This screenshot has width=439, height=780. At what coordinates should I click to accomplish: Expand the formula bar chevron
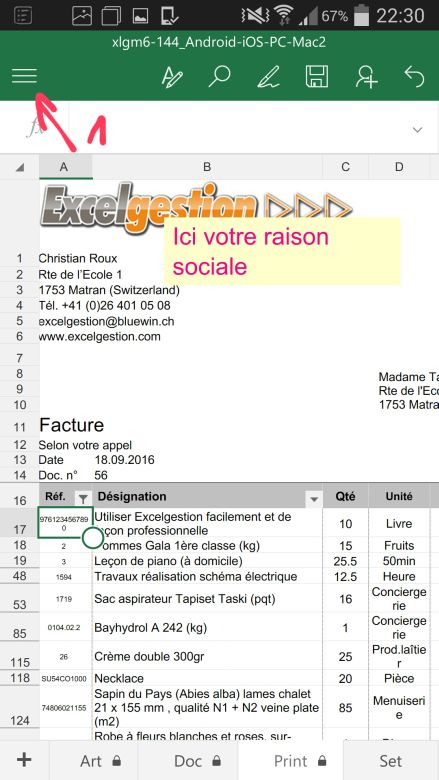(418, 130)
